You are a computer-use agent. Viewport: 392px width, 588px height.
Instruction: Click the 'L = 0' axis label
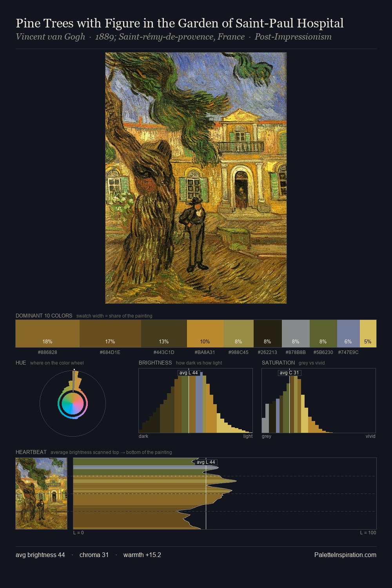[x=78, y=533]
